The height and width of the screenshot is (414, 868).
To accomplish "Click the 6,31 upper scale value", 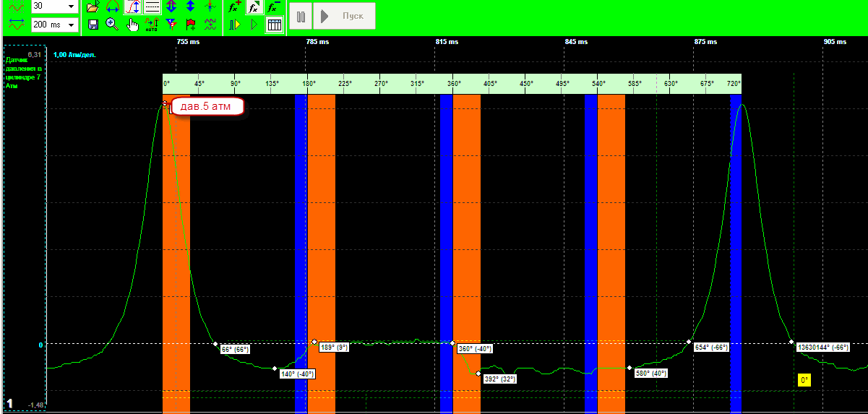I will 34,55.
